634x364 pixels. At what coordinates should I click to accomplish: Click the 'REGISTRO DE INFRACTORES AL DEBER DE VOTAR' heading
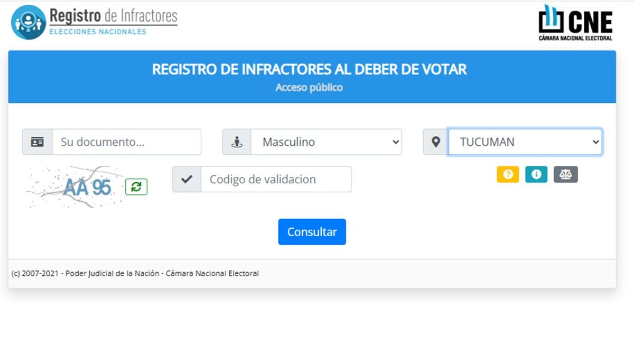pyautogui.click(x=310, y=69)
